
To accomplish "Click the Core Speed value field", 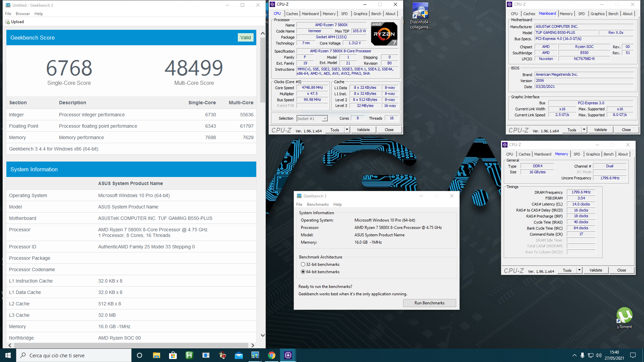I will click(x=312, y=88).
